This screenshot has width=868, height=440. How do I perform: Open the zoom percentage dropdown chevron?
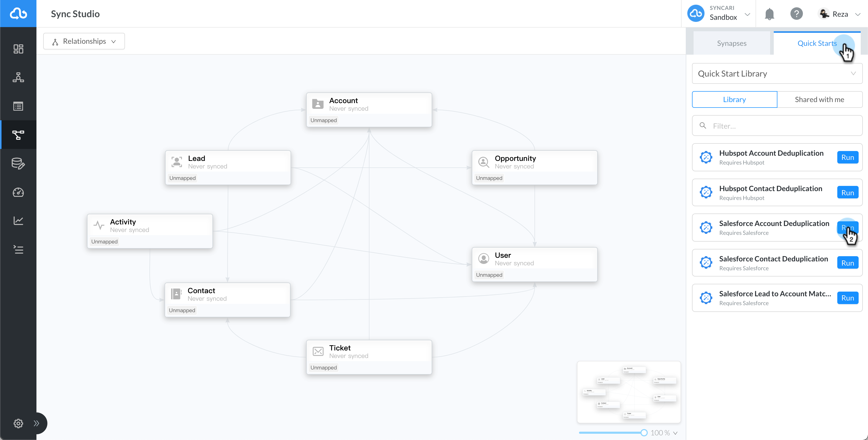(x=675, y=433)
